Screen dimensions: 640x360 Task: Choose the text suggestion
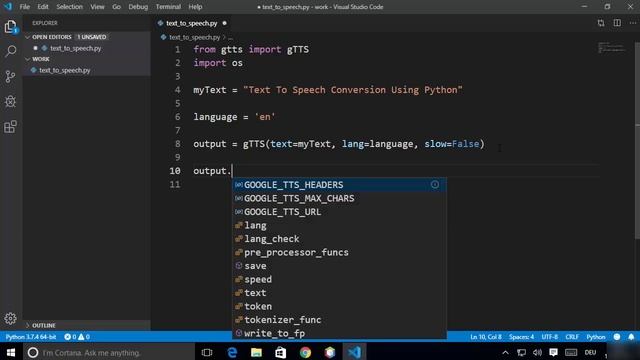click(x=340, y=293)
